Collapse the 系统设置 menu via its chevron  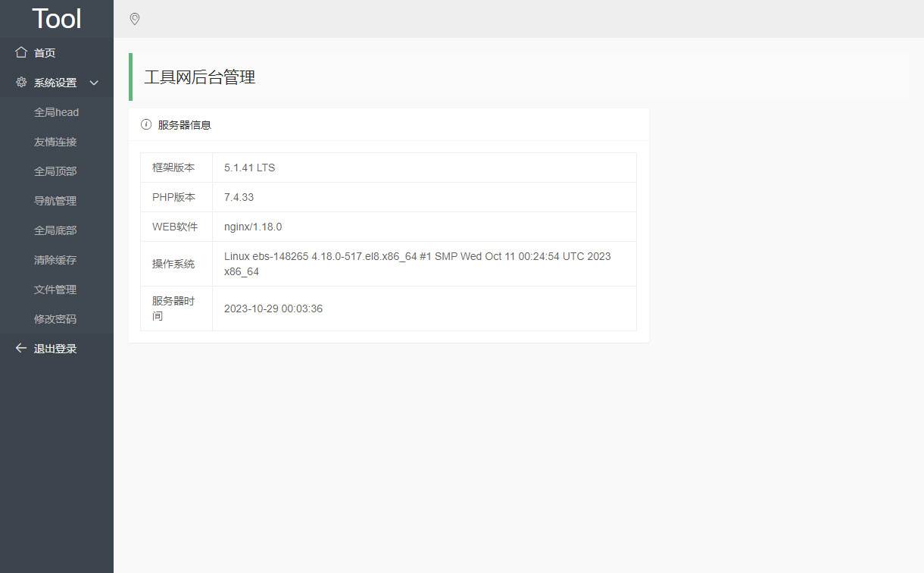point(93,83)
